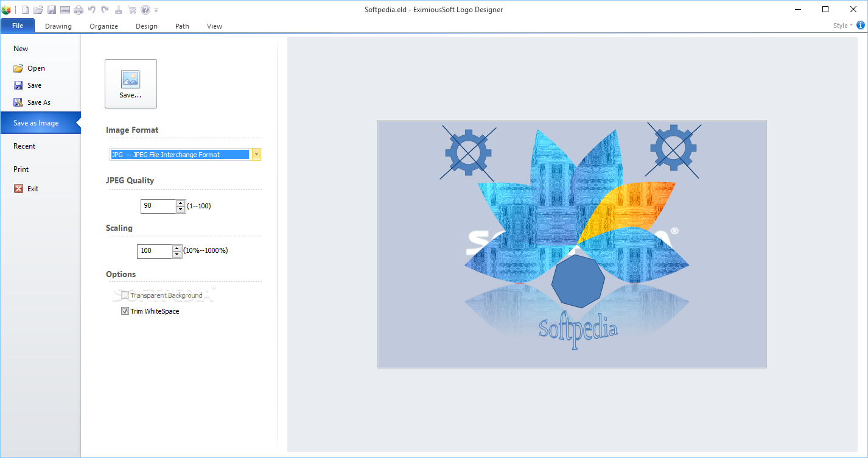Click the blue info icon beside Style
This screenshot has height=458, width=868.
coord(861,26)
